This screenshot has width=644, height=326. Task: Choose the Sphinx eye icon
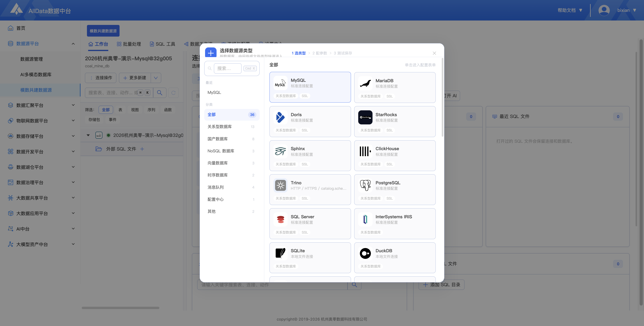coord(280,151)
